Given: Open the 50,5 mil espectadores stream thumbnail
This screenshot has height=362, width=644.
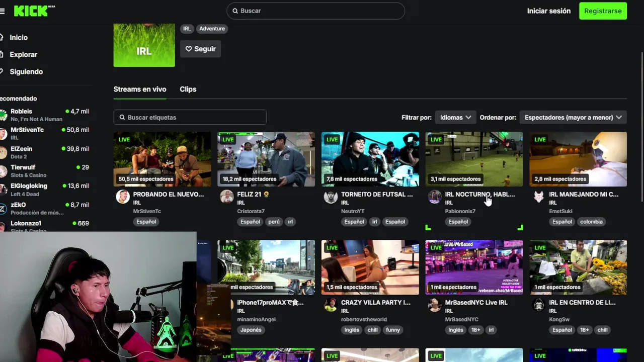Looking at the screenshot, I should coord(163,159).
